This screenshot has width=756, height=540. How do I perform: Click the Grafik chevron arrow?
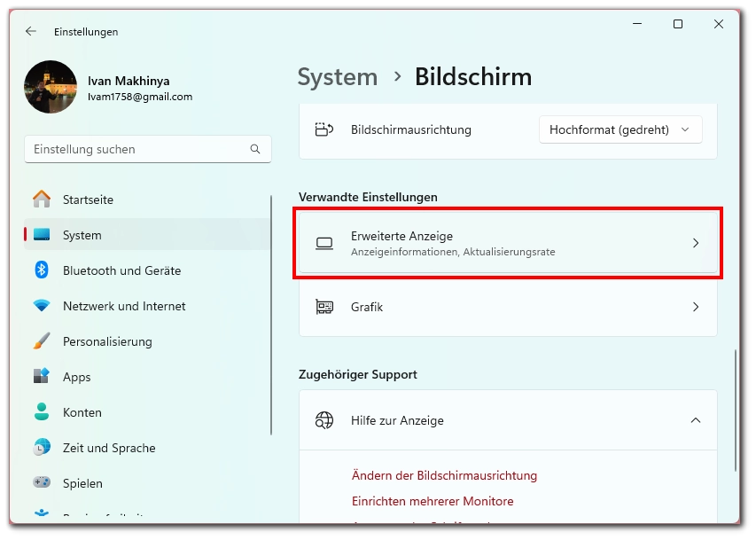[695, 307]
